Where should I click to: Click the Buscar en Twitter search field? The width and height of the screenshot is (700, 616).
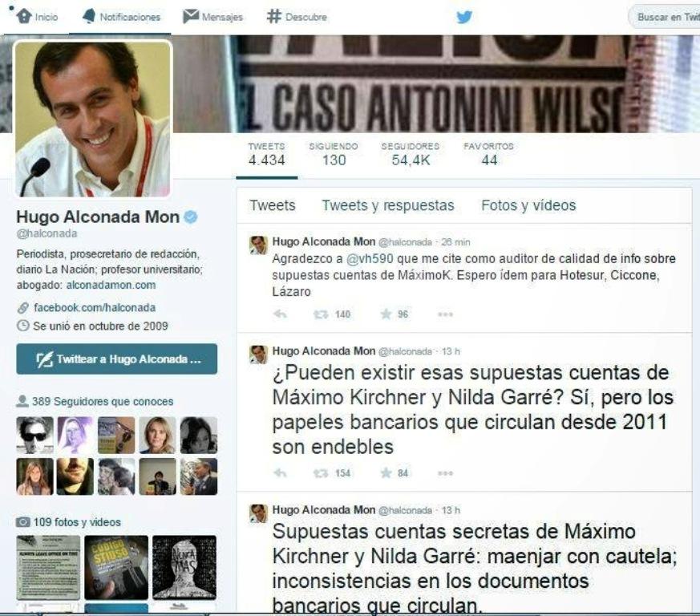click(x=666, y=17)
